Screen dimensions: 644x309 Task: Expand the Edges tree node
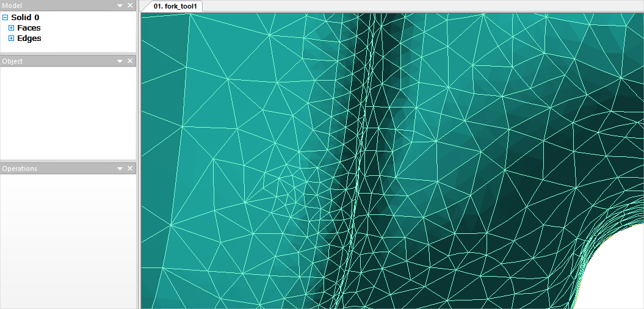pyautogui.click(x=11, y=38)
